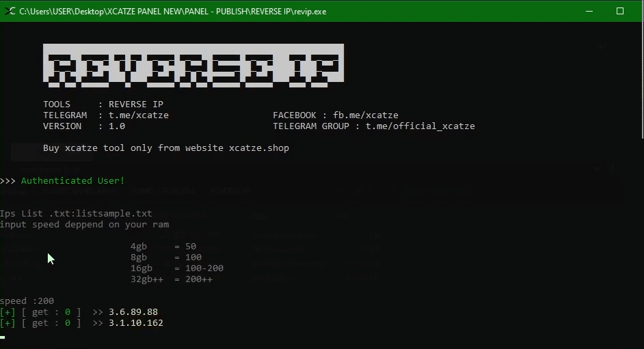Click the t.me/official_xcatze group text

click(x=420, y=126)
